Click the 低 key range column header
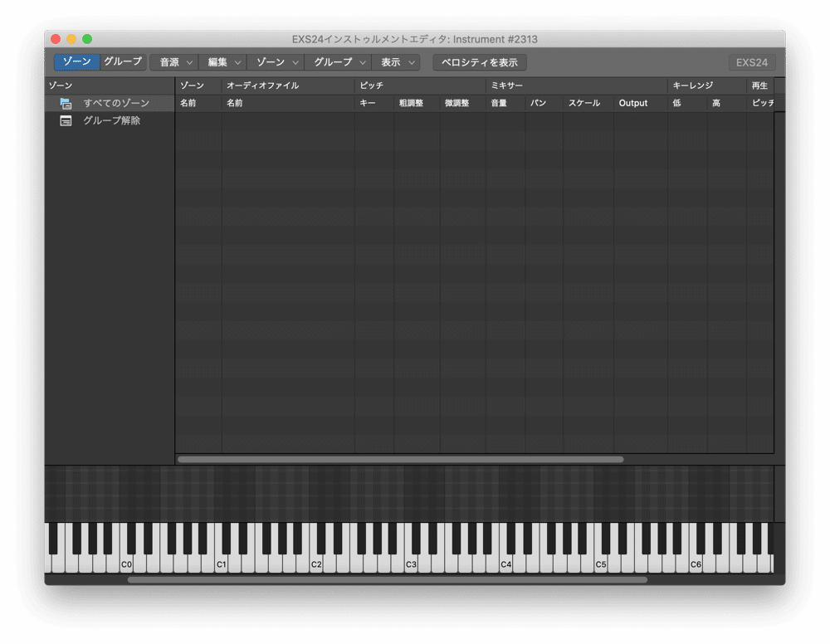The image size is (830, 644). (x=687, y=103)
